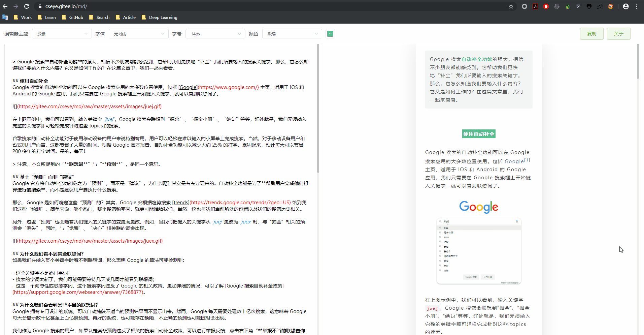Click the 使用自动补全 green heading in preview
644x335 pixels.
pos(479,134)
